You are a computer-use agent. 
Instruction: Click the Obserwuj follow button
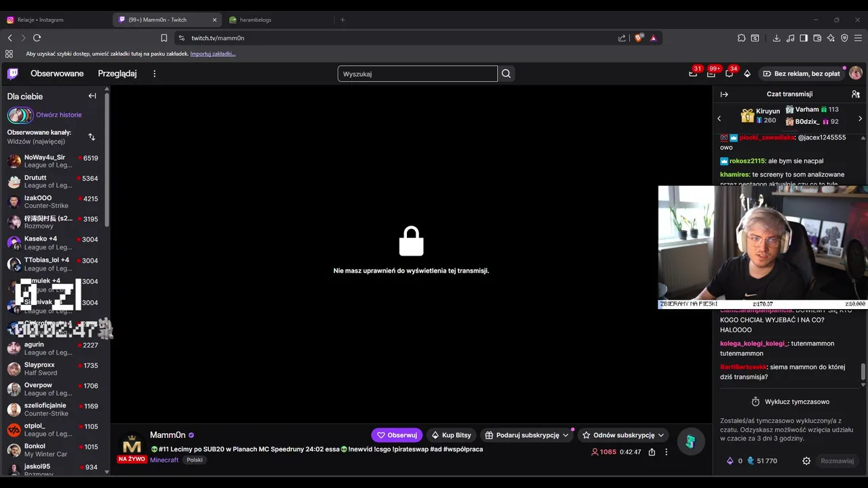tap(397, 435)
